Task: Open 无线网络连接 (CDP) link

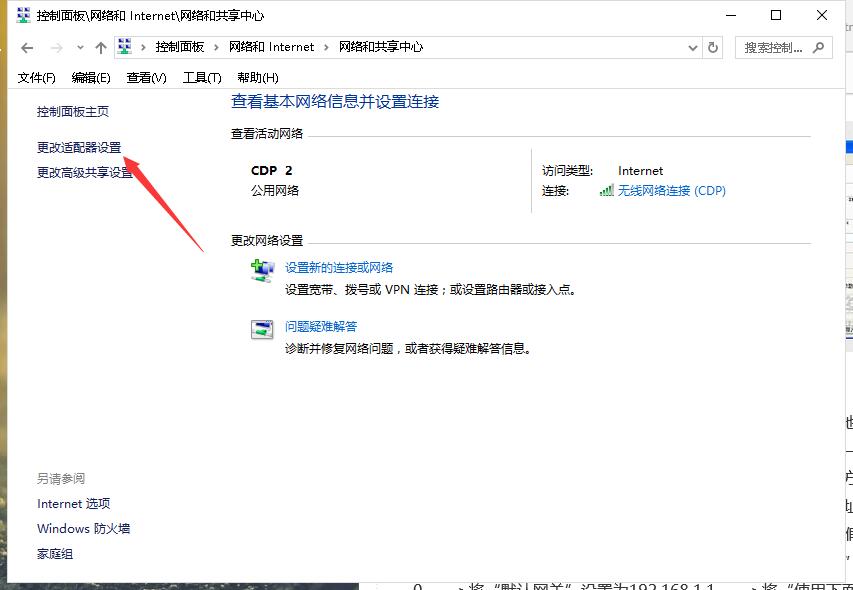Action: pos(671,191)
